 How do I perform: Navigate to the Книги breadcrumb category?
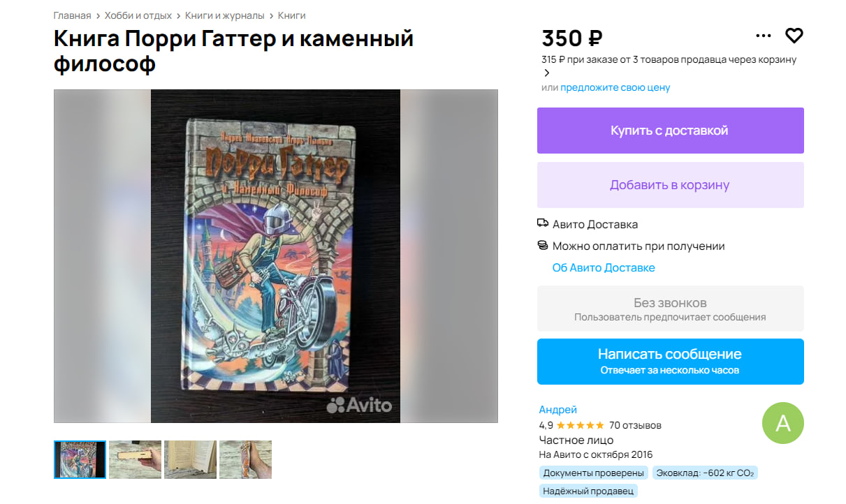291,15
